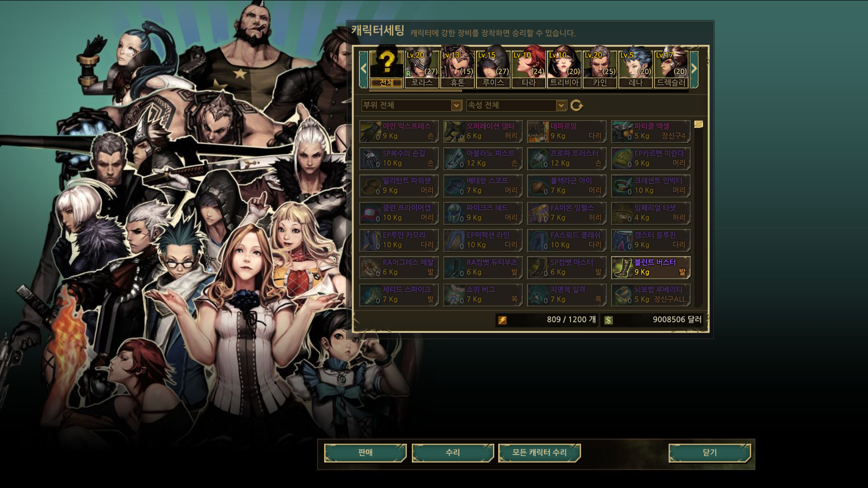The width and height of the screenshot is (868, 488).
Task: Click the refresh filter icon
Action: [576, 105]
